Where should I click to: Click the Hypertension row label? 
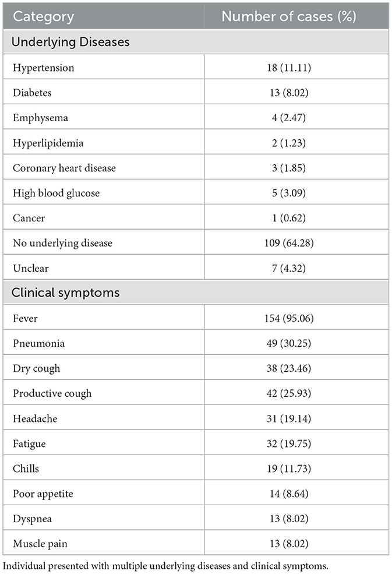44,68
